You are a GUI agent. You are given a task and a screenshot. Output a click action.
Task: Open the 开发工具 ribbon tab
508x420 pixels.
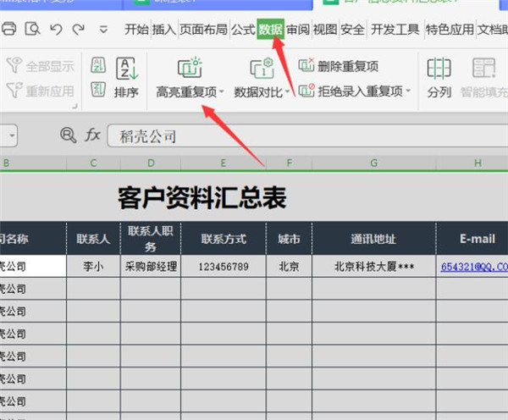tap(395, 29)
